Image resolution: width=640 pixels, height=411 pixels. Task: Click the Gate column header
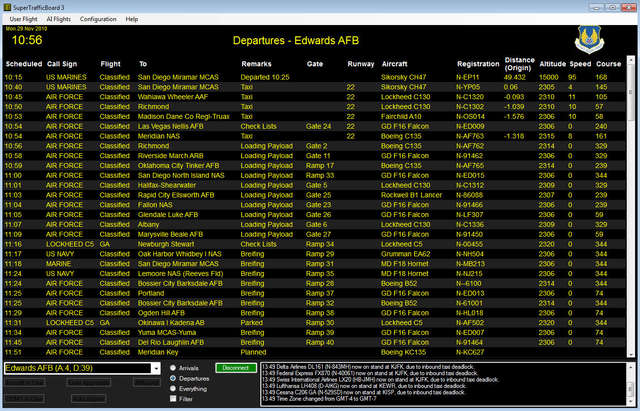coord(315,64)
